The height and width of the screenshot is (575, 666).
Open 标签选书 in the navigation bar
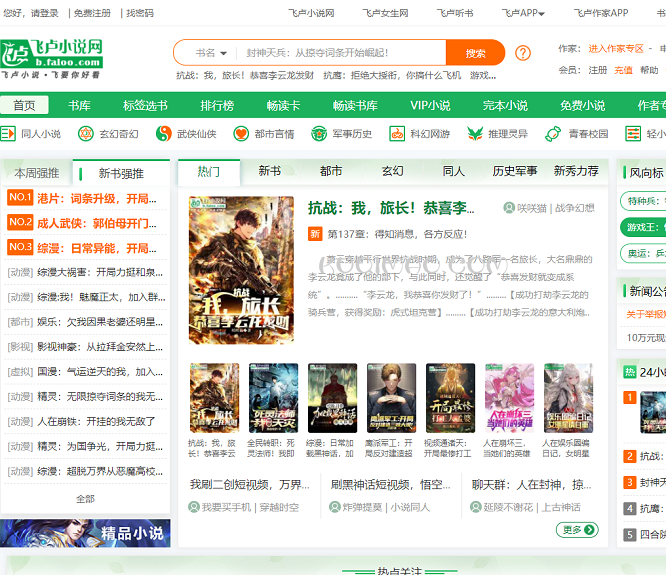(x=145, y=105)
